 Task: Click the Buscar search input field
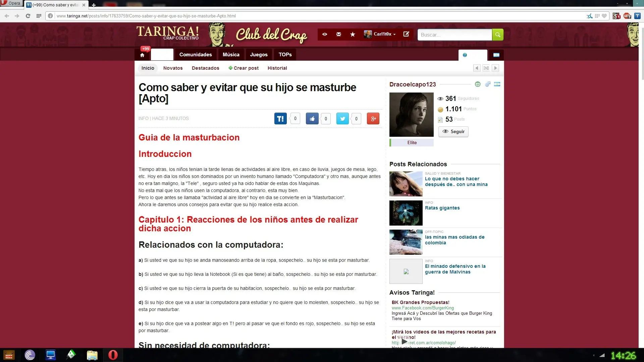pyautogui.click(x=454, y=35)
